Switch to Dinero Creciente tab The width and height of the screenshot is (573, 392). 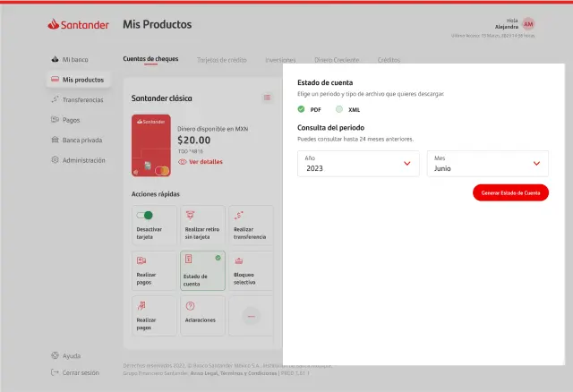pos(337,60)
